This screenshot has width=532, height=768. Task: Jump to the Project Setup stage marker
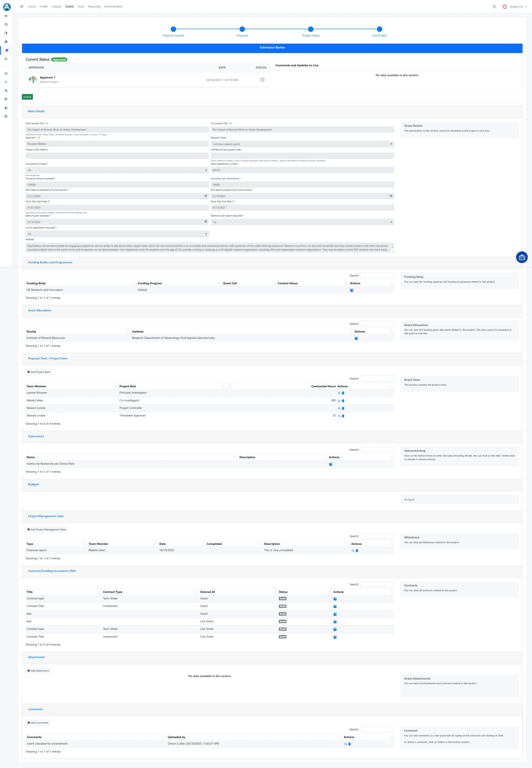(x=310, y=29)
